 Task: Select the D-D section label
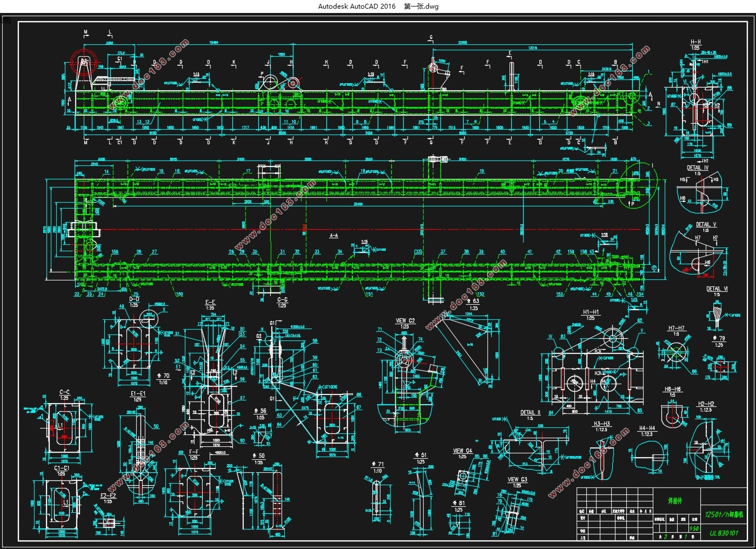[134, 299]
